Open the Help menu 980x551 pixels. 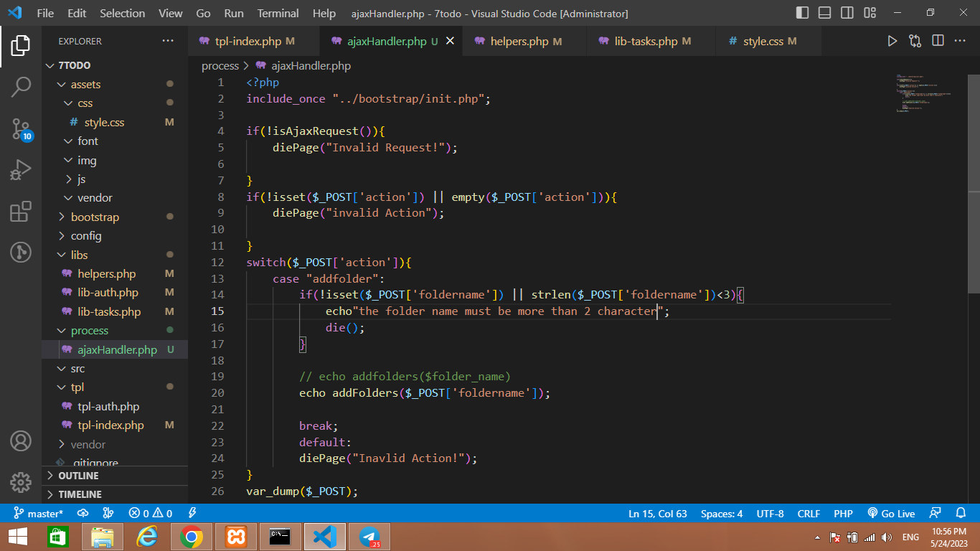pos(324,13)
